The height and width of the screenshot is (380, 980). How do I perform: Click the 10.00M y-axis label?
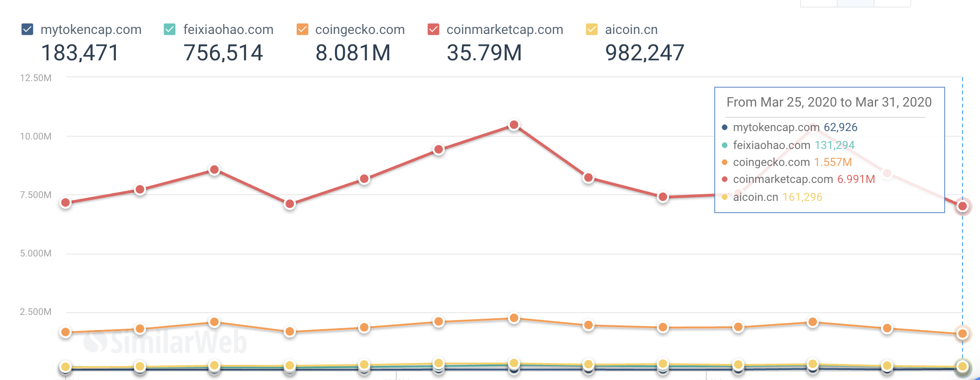click(36, 136)
